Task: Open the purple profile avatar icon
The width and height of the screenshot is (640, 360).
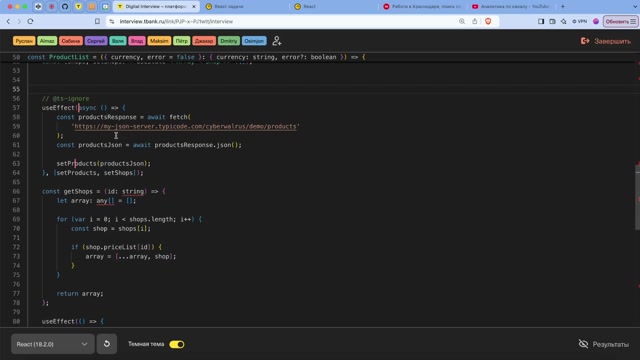Action: [596, 21]
